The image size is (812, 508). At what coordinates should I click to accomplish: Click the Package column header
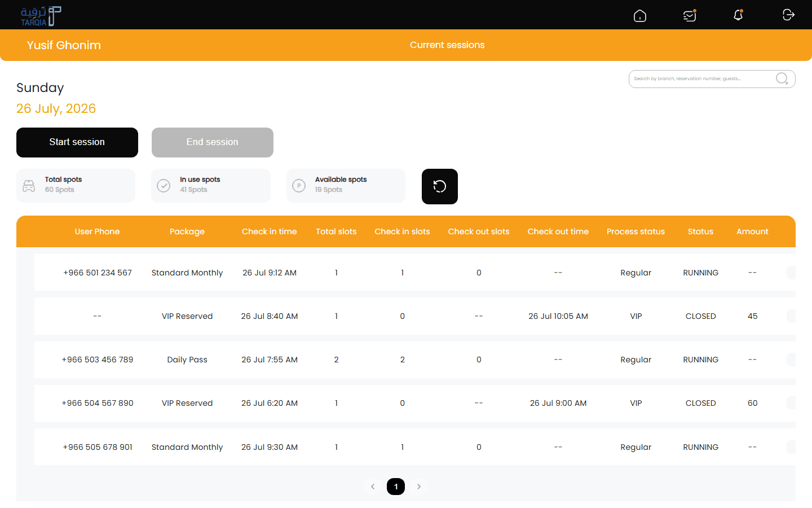187,231
